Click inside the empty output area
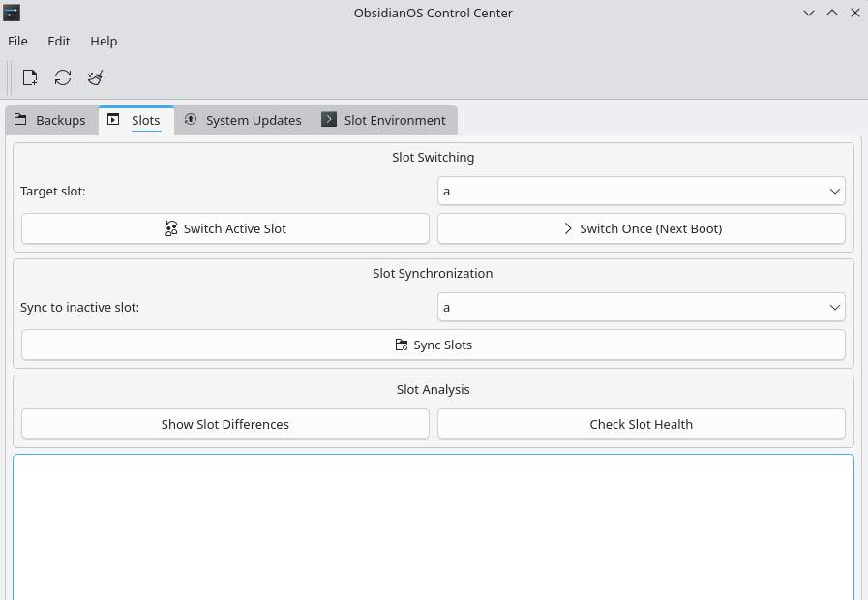868x600 pixels. pos(434,527)
